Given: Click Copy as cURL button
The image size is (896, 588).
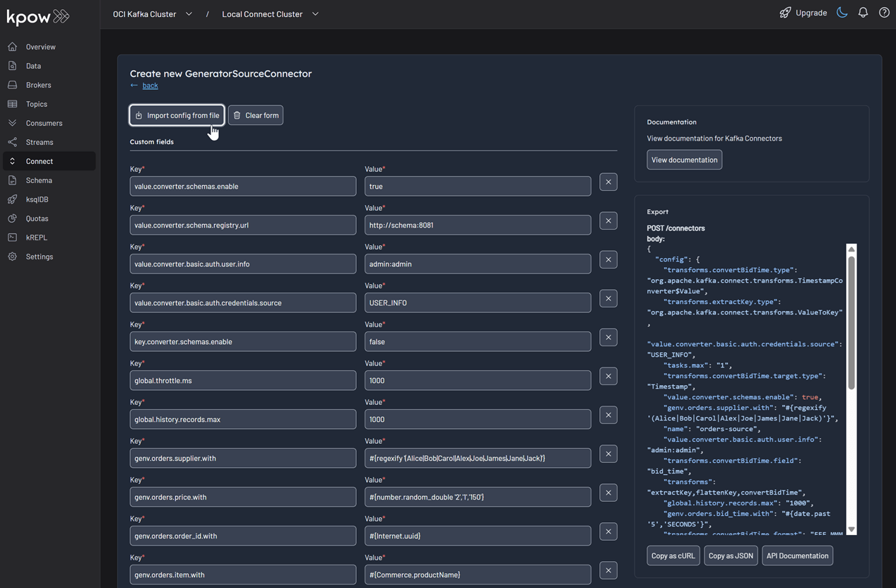Looking at the screenshot, I should point(673,555).
